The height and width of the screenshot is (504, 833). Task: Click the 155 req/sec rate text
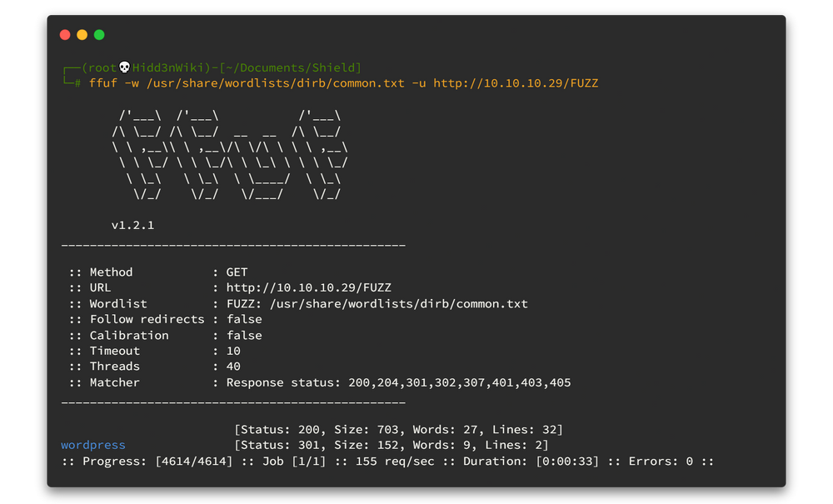395,461
